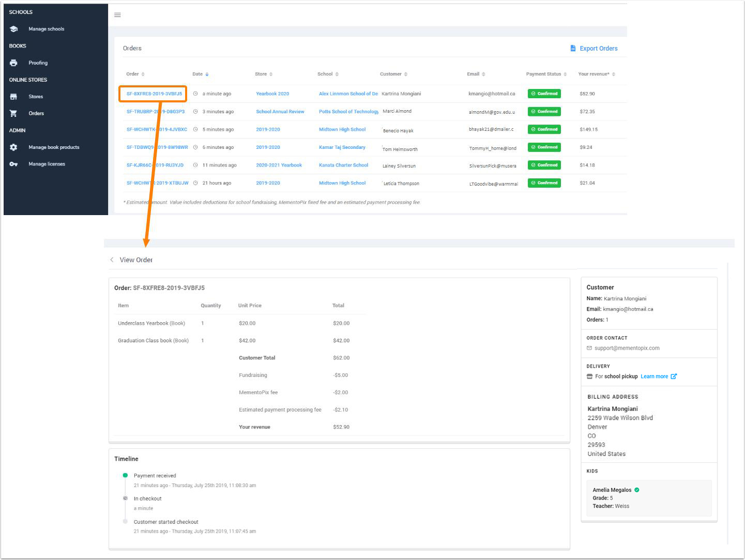This screenshot has width=745, height=560.
Task: Click Confirmed badge for $14.18 order
Action: click(x=544, y=165)
